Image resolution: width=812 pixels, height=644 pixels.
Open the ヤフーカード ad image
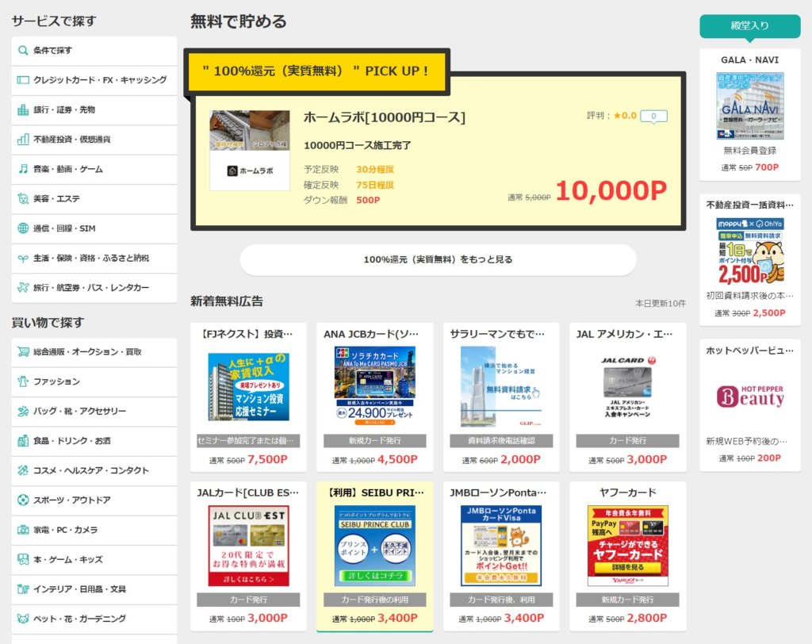[x=628, y=546]
